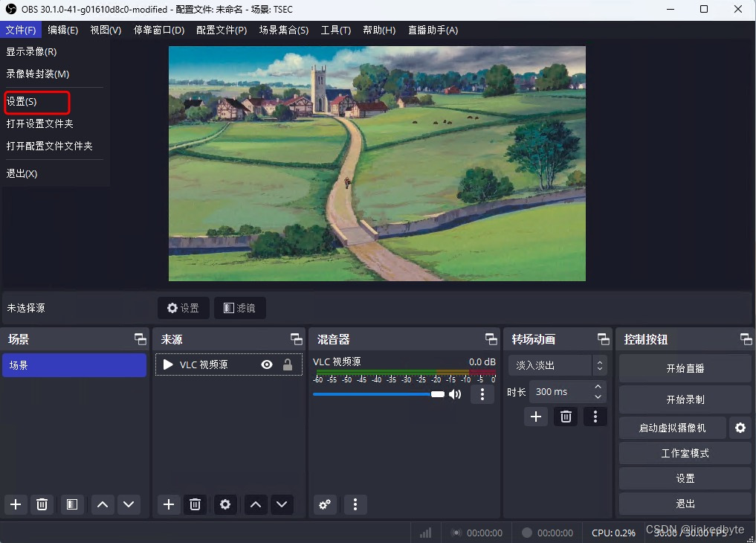Click 开始直播 button
The height and width of the screenshot is (543, 756).
[x=685, y=368]
